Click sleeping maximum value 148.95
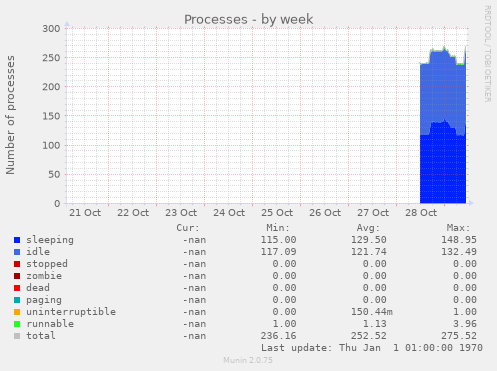 459,240
